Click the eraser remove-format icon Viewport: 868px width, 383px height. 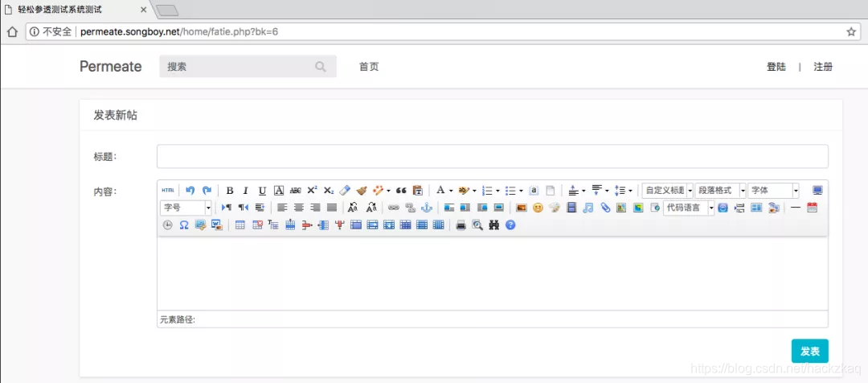[x=345, y=190]
